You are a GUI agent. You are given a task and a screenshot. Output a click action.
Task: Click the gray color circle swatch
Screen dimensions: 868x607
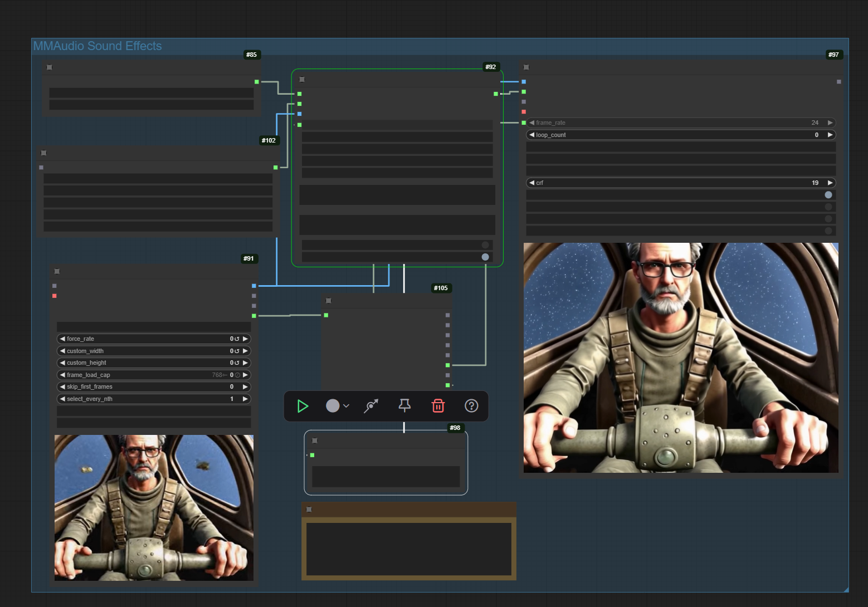click(x=333, y=406)
